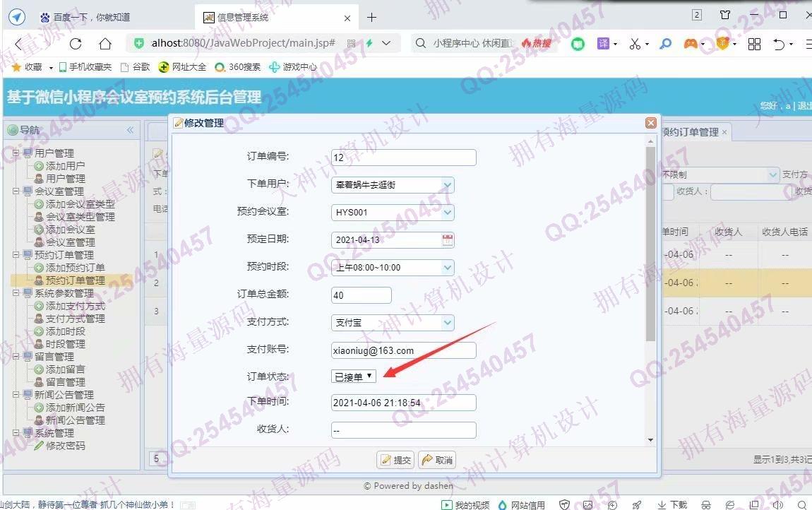Click the 收货人 input field in dialog
The width and height of the screenshot is (812, 510).
(403, 430)
